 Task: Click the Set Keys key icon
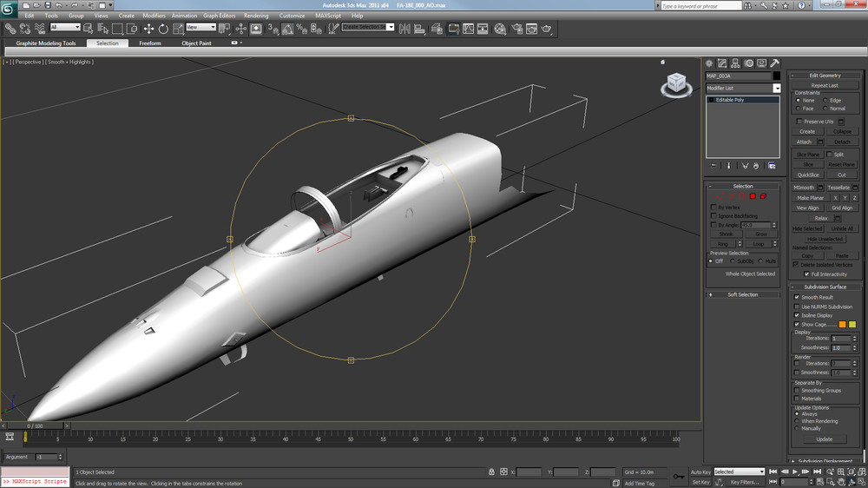click(x=678, y=477)
